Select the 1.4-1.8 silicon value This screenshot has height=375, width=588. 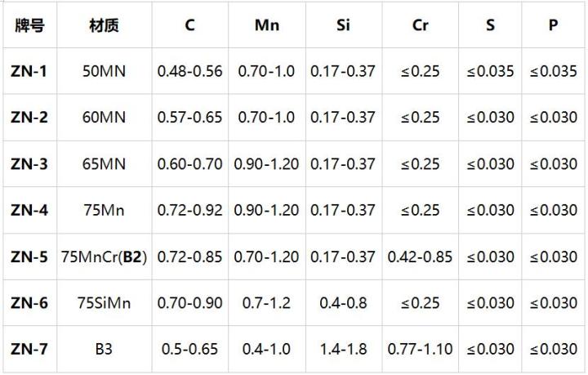343,349
